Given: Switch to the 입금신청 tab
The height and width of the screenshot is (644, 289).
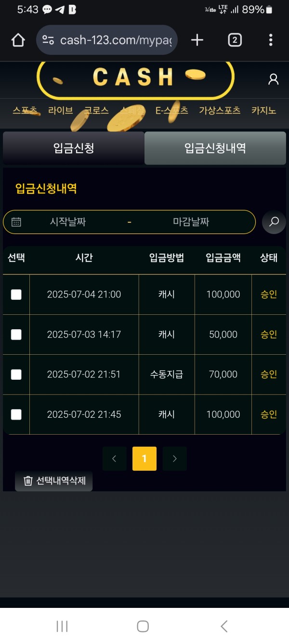Looking at the screenshot, I should 74,148.
